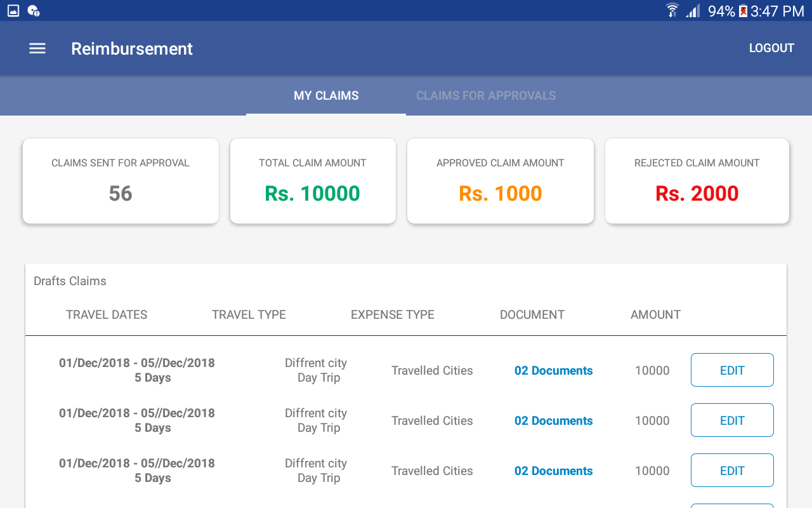Image resolution: width=812 pixels, height=508 pixels.
Task: Select the Claims Sent For Approval card
Action: 121,181
